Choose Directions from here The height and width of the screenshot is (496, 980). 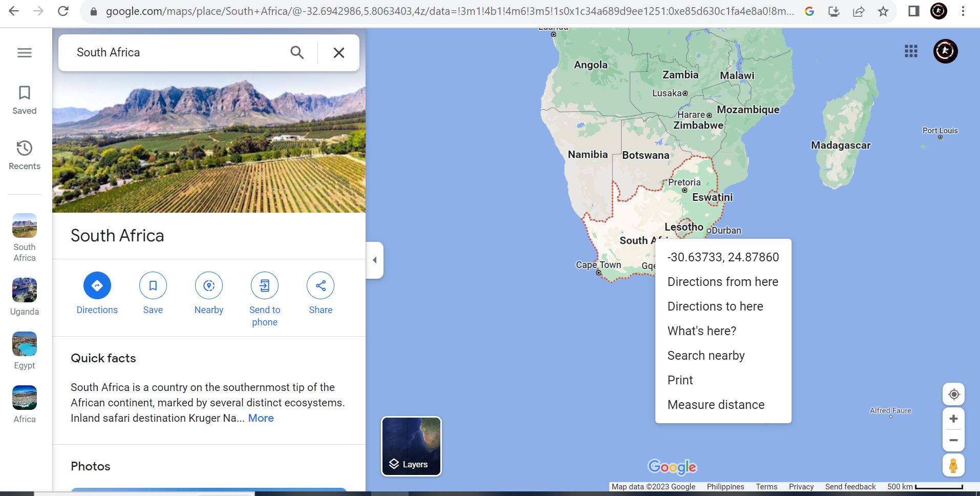[x=723, y=282]
